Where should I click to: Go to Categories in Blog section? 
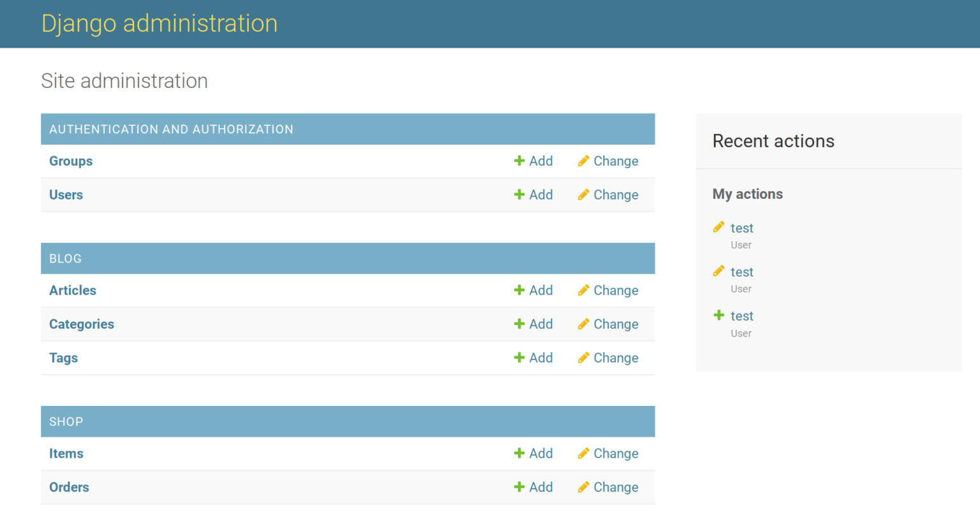pyautogui.click(x=82, y=324)
